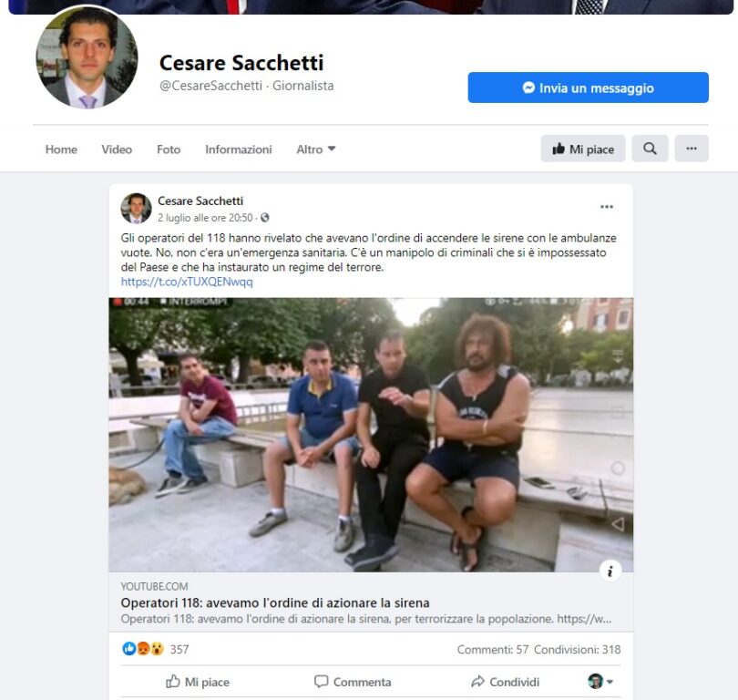Screen dimensions: 738x700
Task: Click the public globe privacy icon
Action: tap(265, 218)
